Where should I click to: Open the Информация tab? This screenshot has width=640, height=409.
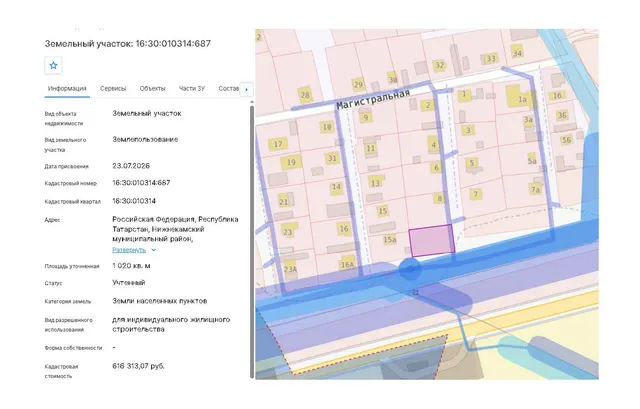pos(67,89)
